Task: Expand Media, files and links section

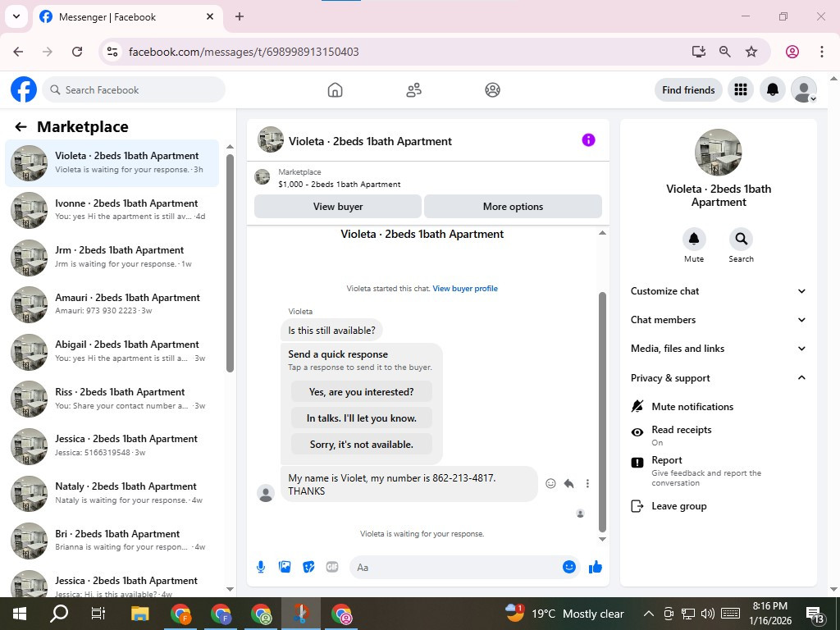Action: [x=719, y=349]
